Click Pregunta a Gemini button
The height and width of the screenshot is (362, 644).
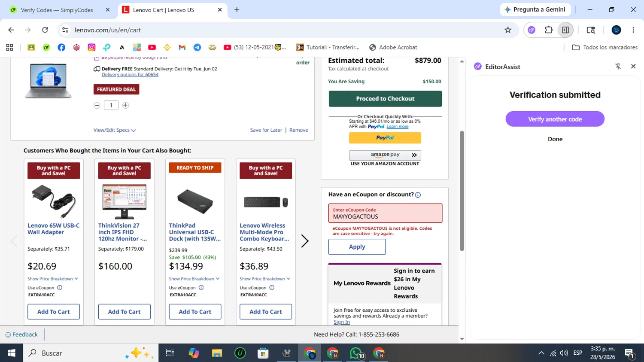[536, 9]
